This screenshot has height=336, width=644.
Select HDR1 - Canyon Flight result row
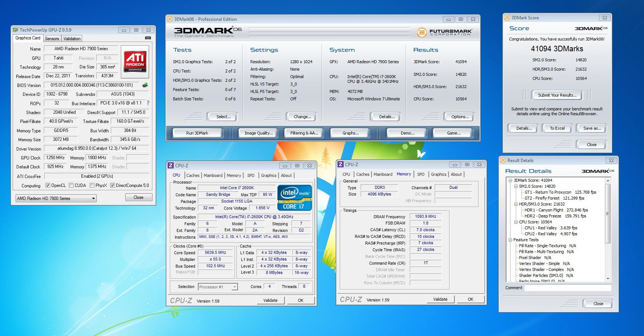point(556,210)
